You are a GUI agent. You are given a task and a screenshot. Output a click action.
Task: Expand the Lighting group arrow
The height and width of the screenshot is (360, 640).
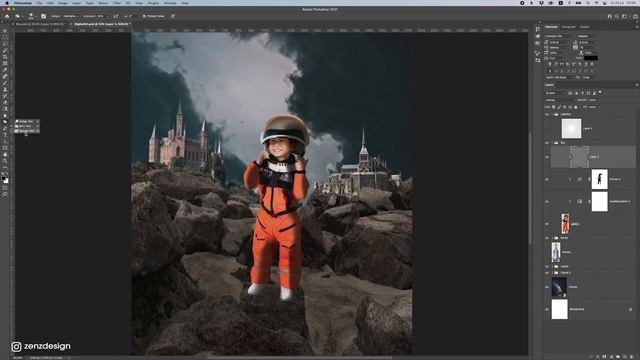point(552,115)
